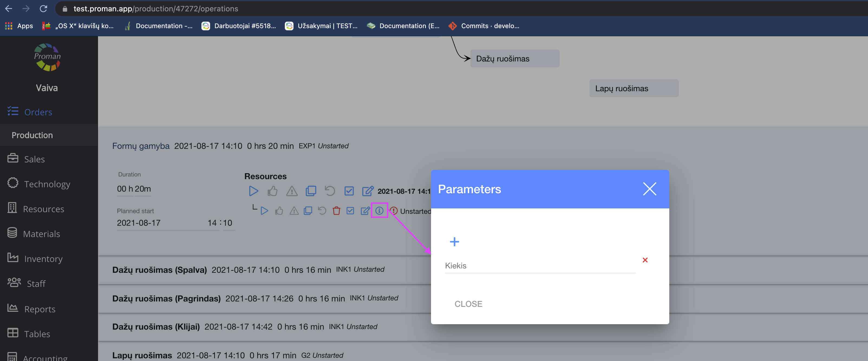Expand the Dažų ruošimas (Spalva) operation row
Viewport: 868px width, 361px height.
pos(159,270)
